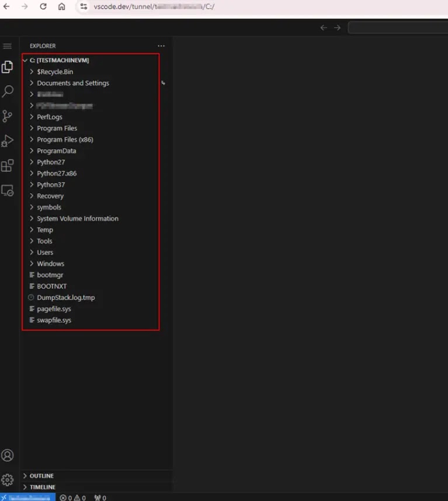Open Run and Debug view
The image size is (448, 501).
(x=8, y=141)
